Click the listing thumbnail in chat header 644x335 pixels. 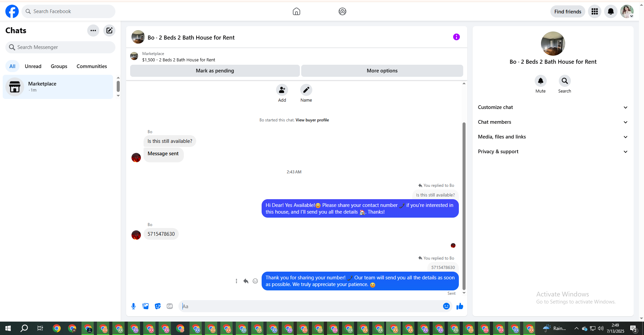[138, 37]
